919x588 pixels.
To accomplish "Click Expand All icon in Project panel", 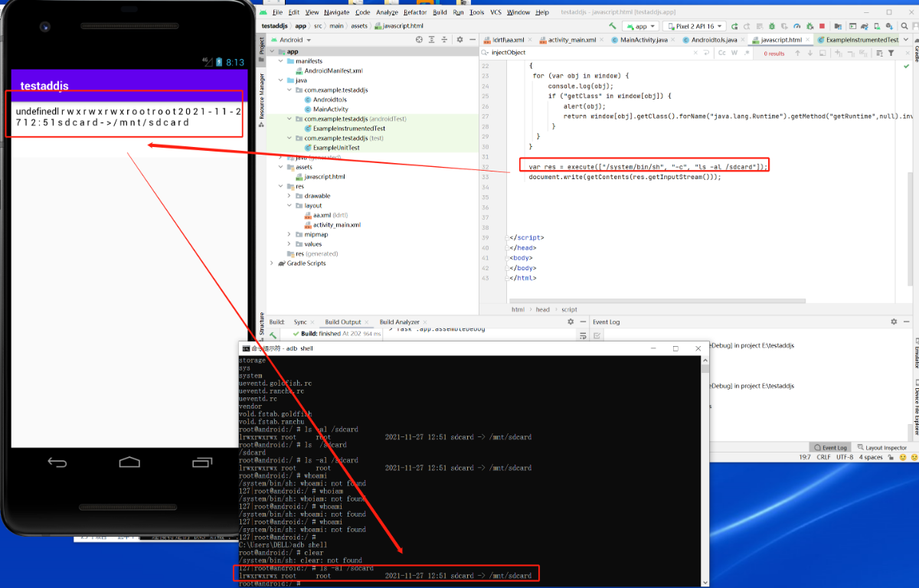I will pyautogui.click(x=432, y=39).
